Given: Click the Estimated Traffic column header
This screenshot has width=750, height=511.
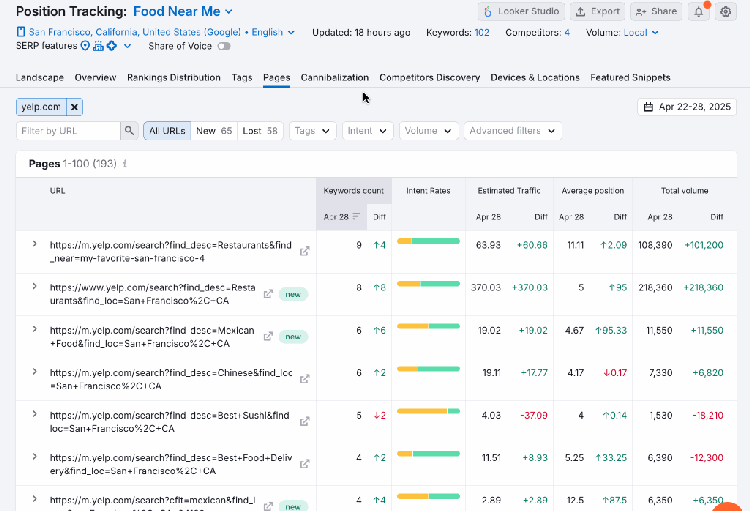Looking at the screenshot, I should coord(509,190).
